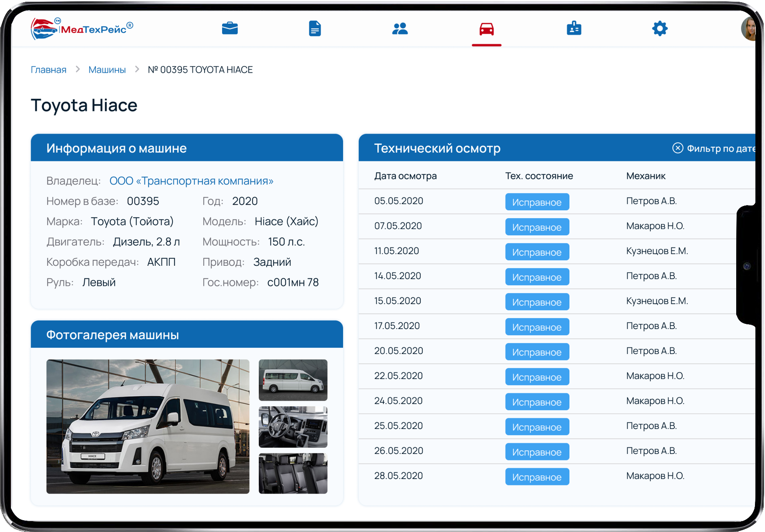Open the documents section icon
This screenshot has width=765, height=532.
[315, 28]
